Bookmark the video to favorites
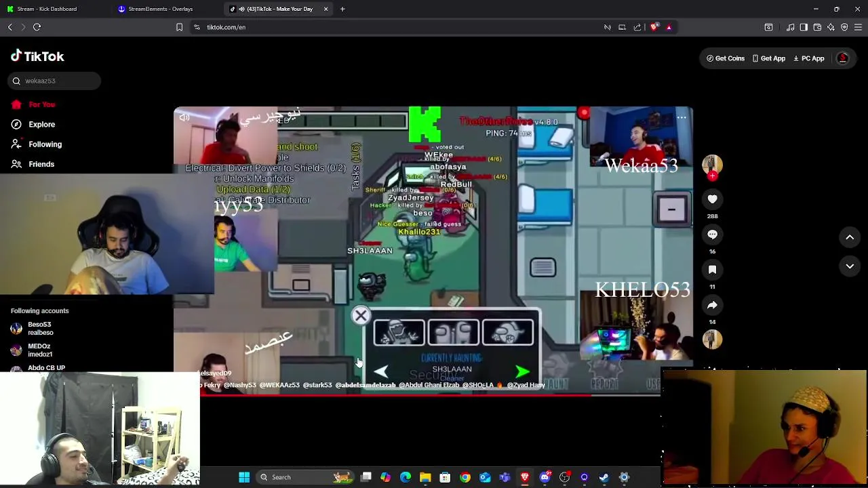The height and width of the screenshot is (488, 868). (x=712, y=270)
